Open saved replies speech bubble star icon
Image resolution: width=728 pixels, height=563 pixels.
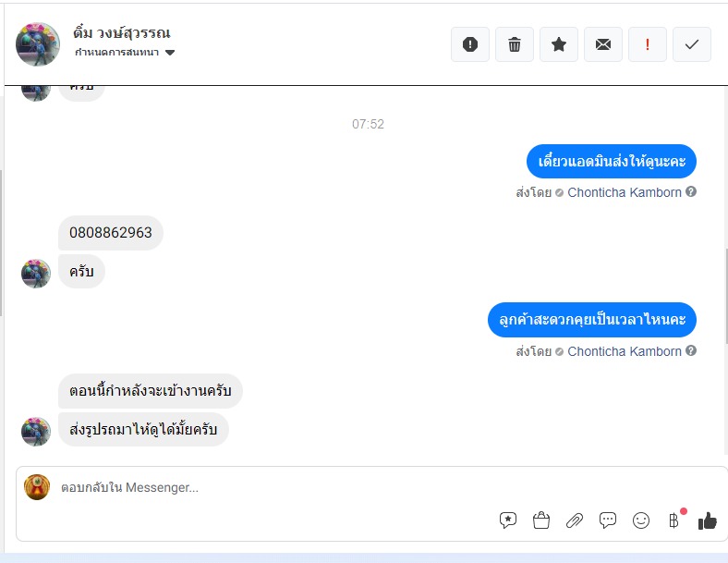point(508,520)
